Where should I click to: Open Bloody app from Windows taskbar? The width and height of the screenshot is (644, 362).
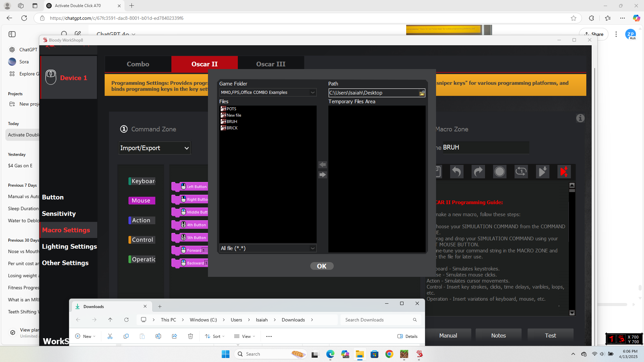point(419,354)
